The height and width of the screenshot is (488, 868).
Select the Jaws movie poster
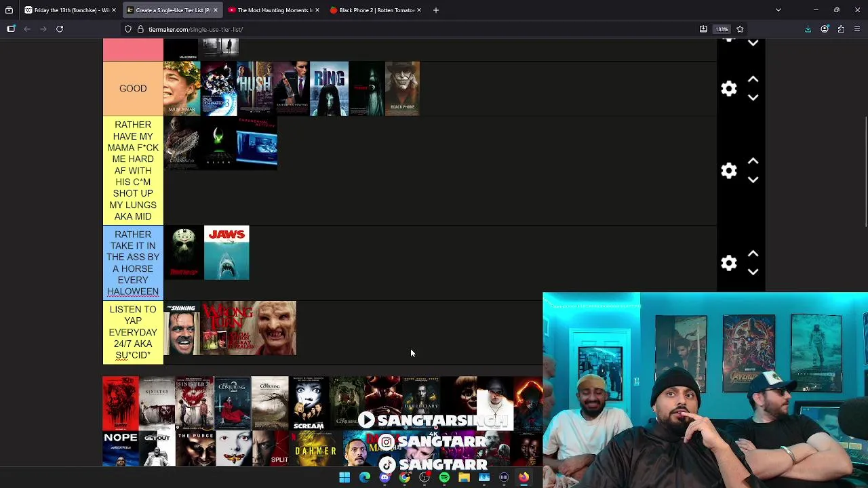pyautogui.click(x=226, y=253)
